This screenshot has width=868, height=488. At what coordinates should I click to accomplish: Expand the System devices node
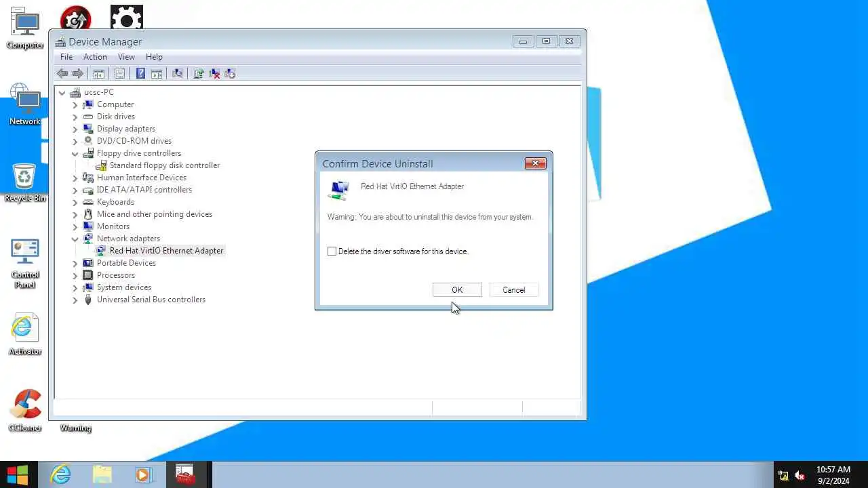(x=75, y=287)
